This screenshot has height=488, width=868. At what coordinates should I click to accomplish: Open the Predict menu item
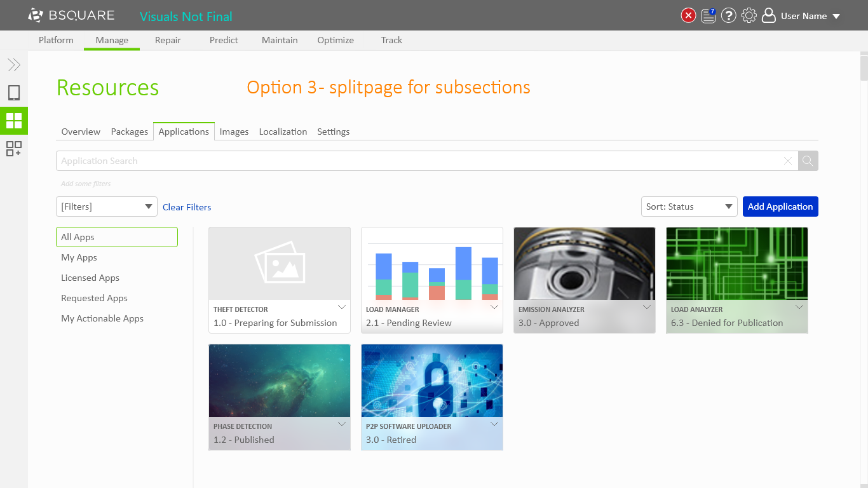[x=224, y=40]
